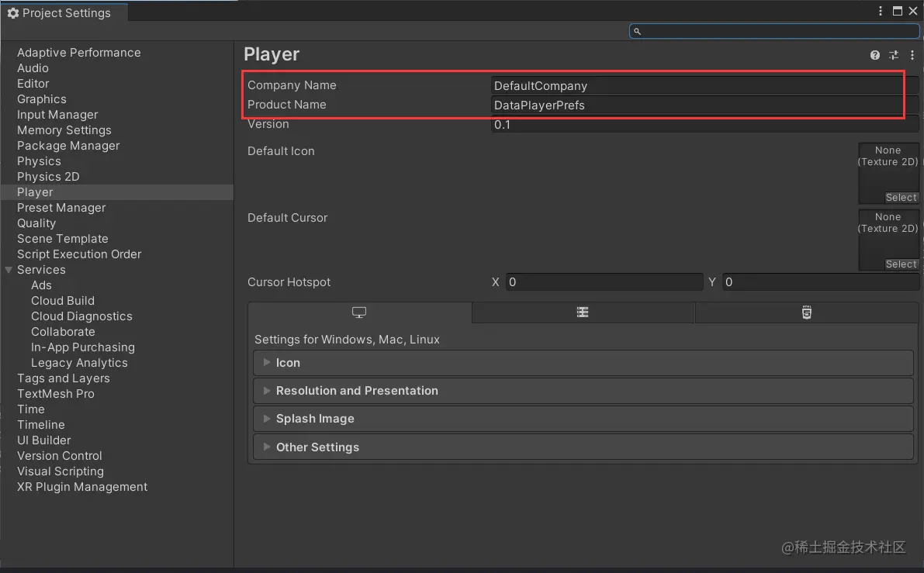The width and height of the screenshot is (924, 573).
Task: Switch to the Dedicated Server platform tab
Action: coord(583,312)
